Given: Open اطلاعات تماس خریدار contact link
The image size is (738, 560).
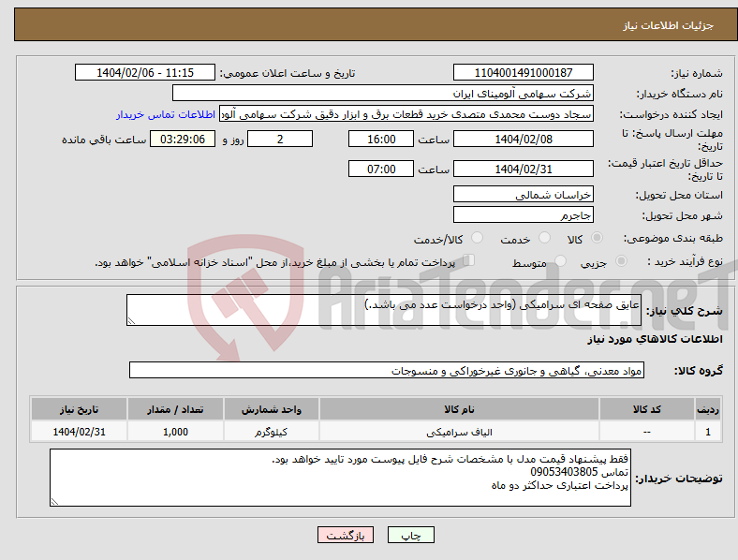Looking at the screenshot, I should [166, 114].
